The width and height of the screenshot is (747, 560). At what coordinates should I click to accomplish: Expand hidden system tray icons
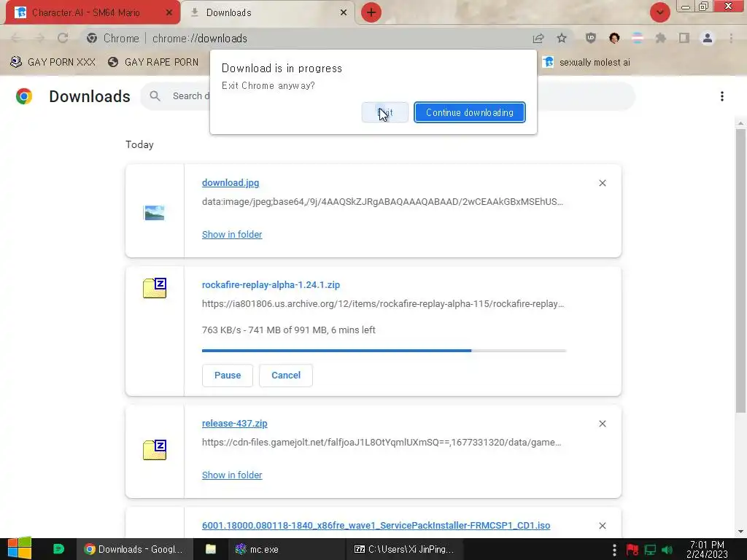614,550
